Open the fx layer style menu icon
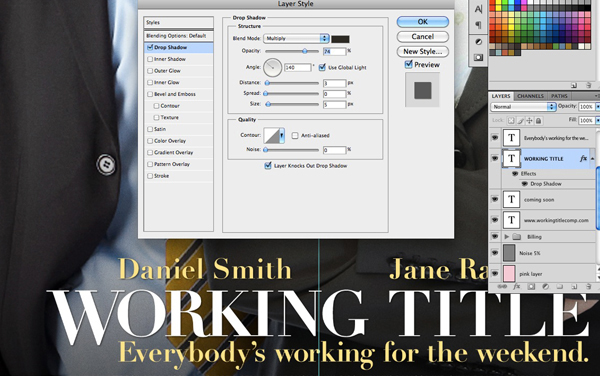600x376 pixels. [x=517, y=286]
